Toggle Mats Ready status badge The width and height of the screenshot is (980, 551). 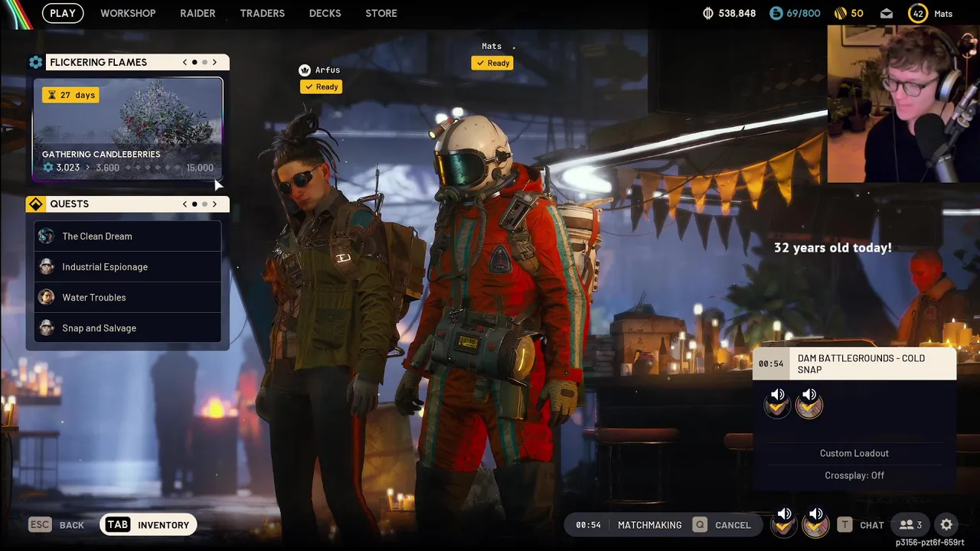(x=492, y=64)
